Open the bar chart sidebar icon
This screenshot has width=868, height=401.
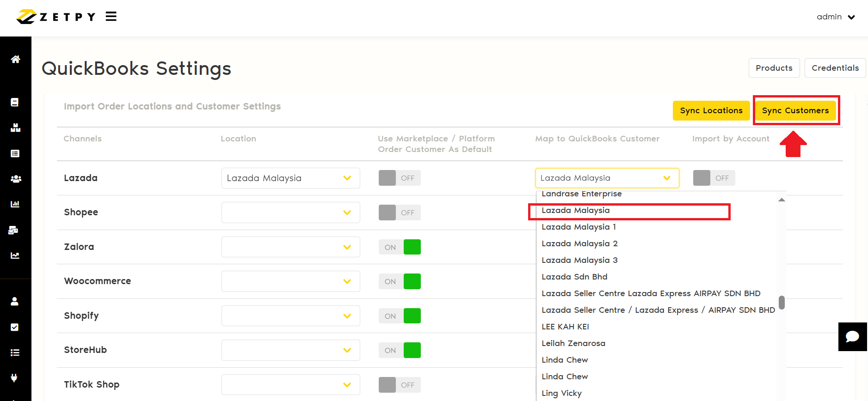click(x=15, y=204)
